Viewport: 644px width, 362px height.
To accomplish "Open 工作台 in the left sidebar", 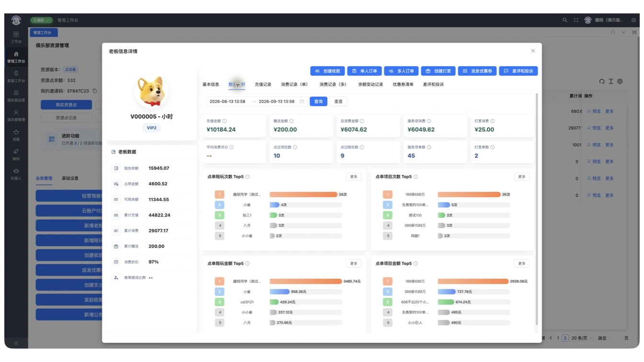I will click(x=16, y=37).
